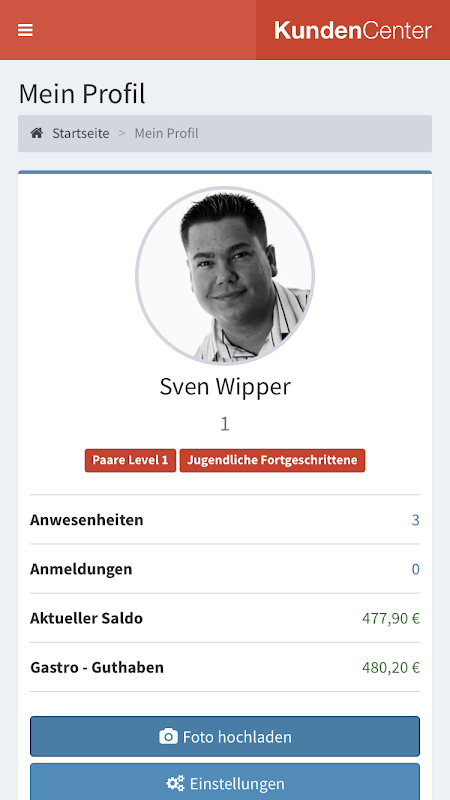Screen dimensions: 450x800
Task: Click the Sven Wipper name heading
Action: (225, 386)
